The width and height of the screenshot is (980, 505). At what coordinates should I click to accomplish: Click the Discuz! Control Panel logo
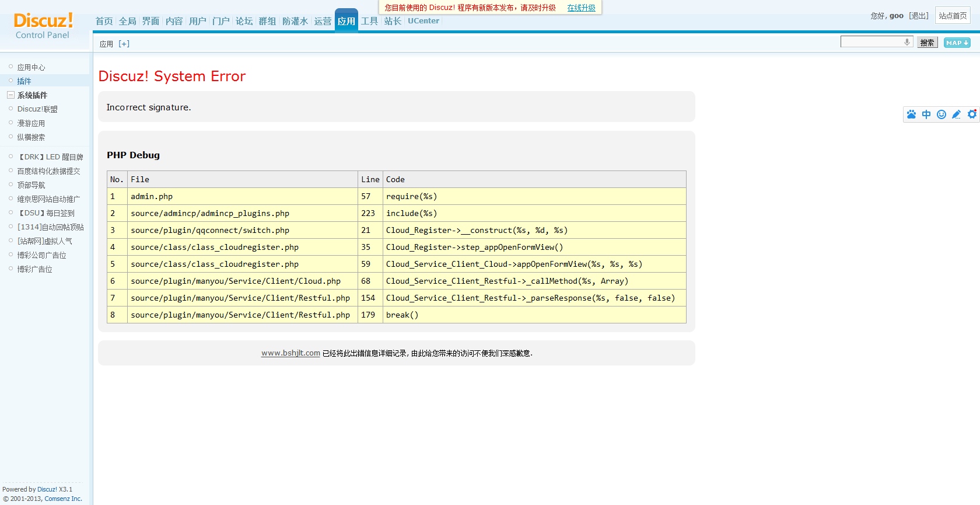click(43, 26)
